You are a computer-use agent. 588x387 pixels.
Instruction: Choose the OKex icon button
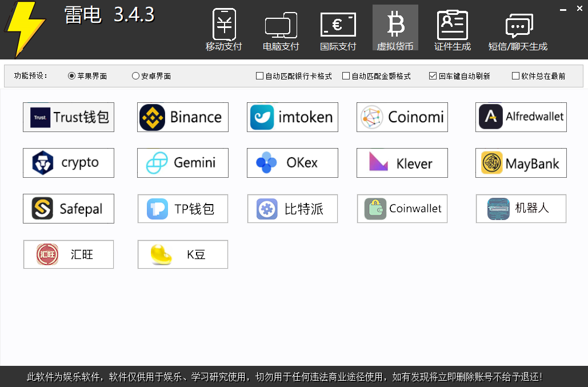click(293, 163)
